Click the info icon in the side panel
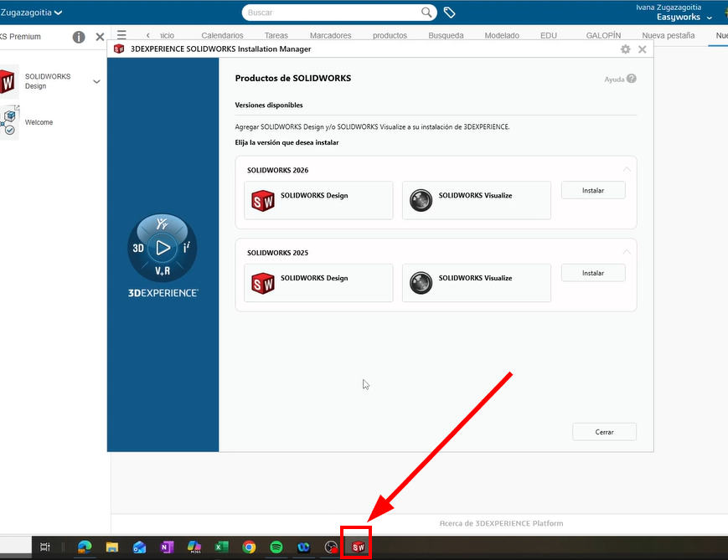Screen dimensions: 728x560 79,37
